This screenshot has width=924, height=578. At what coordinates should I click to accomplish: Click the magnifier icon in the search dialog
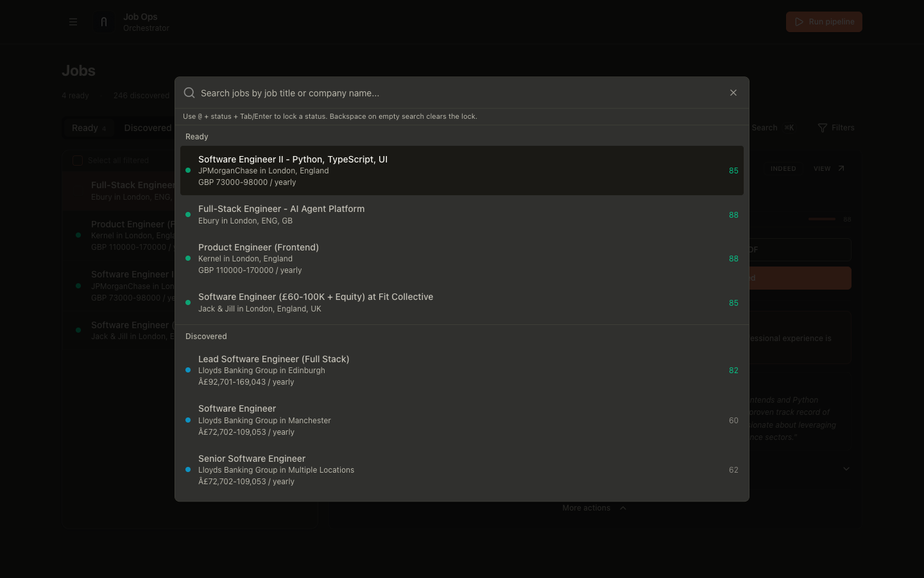point(189,92)
